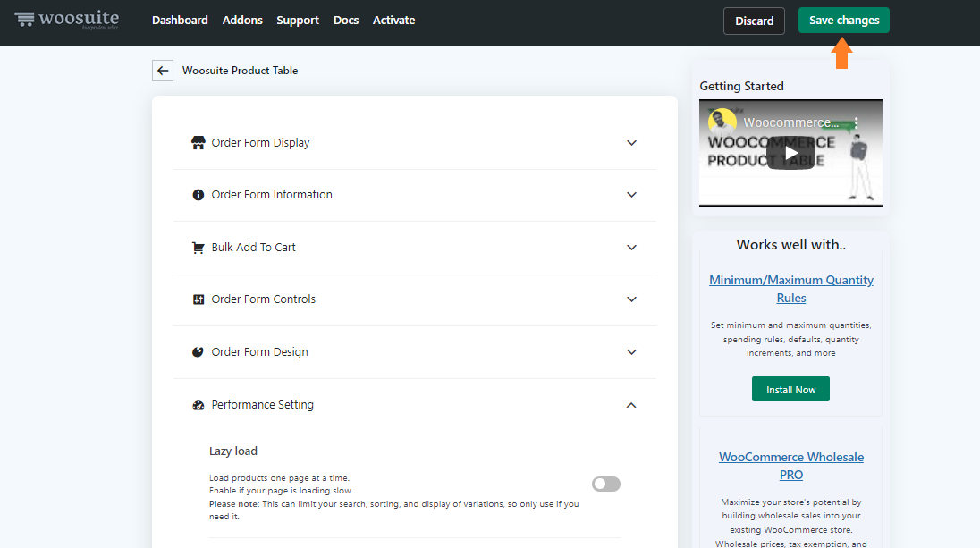Go back using the left arrow button
Image resolution: width=980 pixels, height=548 pixels.
pyautogui.click(x=163, y=71)
